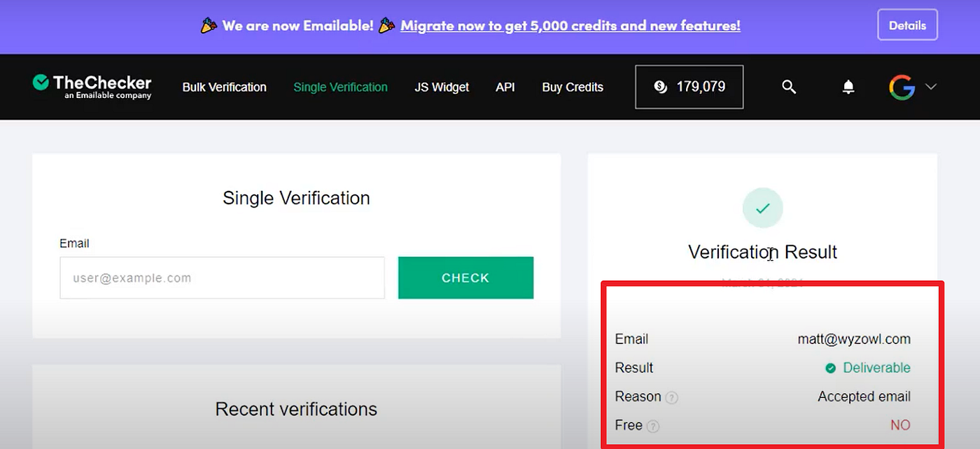Go to JS Widget page
This screenshot has width=980, height=449.
tap(442, 87)
